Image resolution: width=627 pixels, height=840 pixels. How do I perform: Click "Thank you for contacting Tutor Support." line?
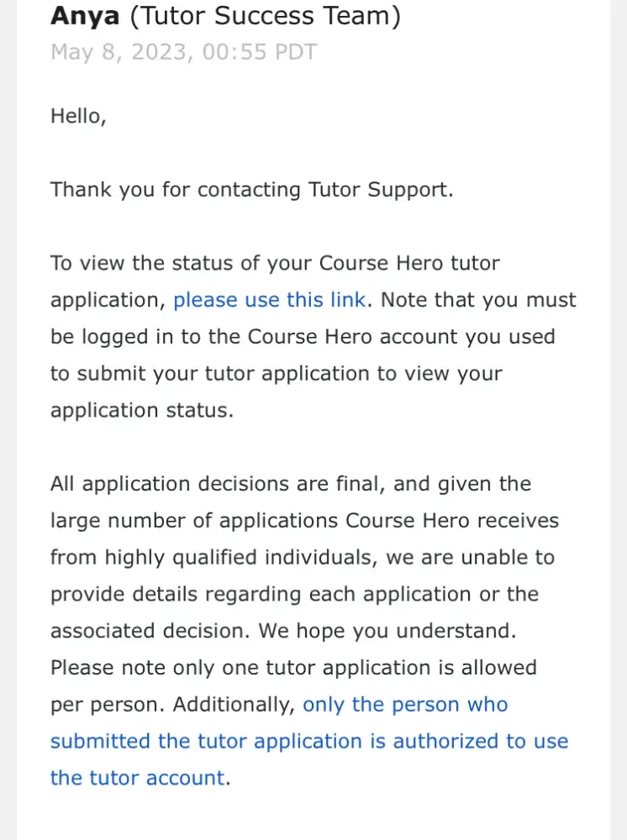point(251,189)
